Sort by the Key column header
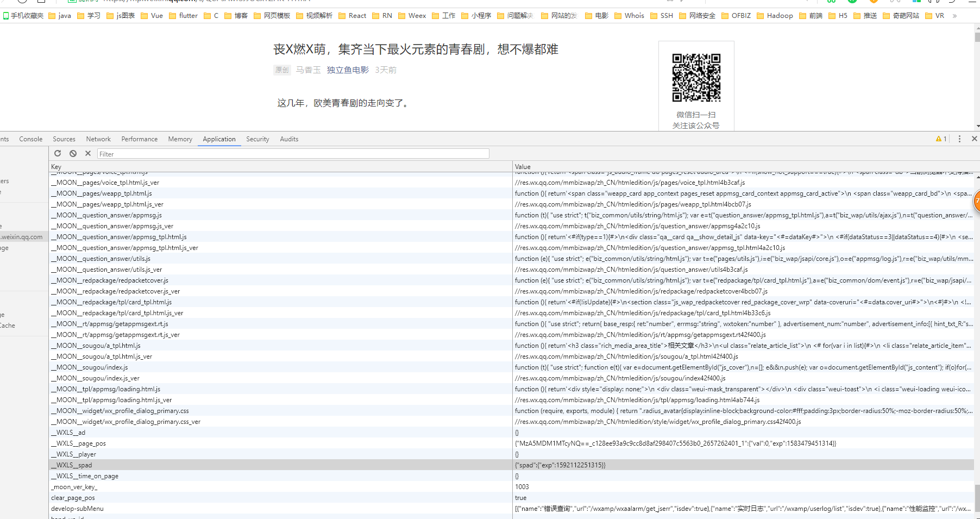Screen dimensions: 980x519 click(280, 167)
